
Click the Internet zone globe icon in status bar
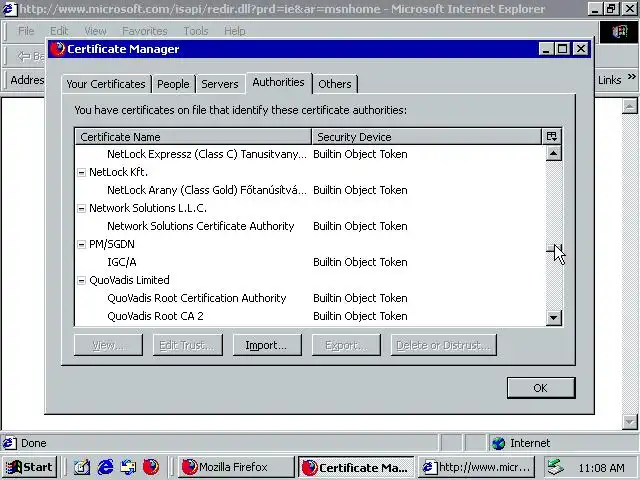[x=499, y=443]
